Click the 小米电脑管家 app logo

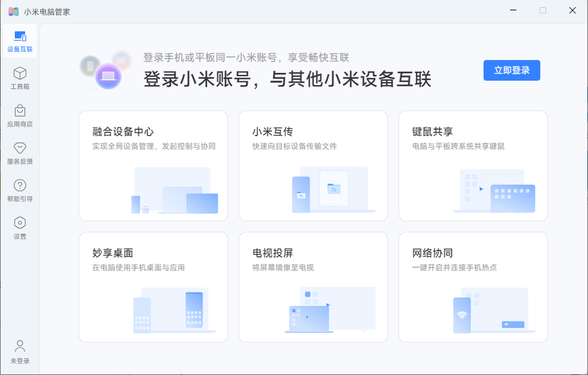[14, 12]
